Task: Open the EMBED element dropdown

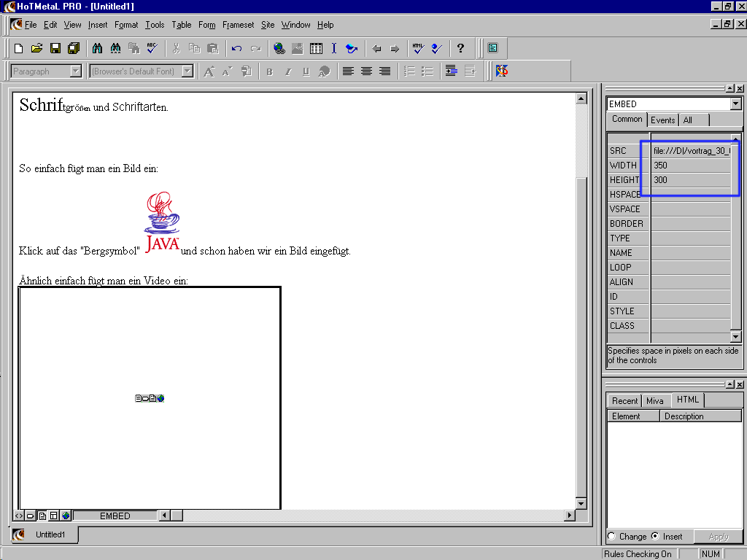Action: click(735, 104)
